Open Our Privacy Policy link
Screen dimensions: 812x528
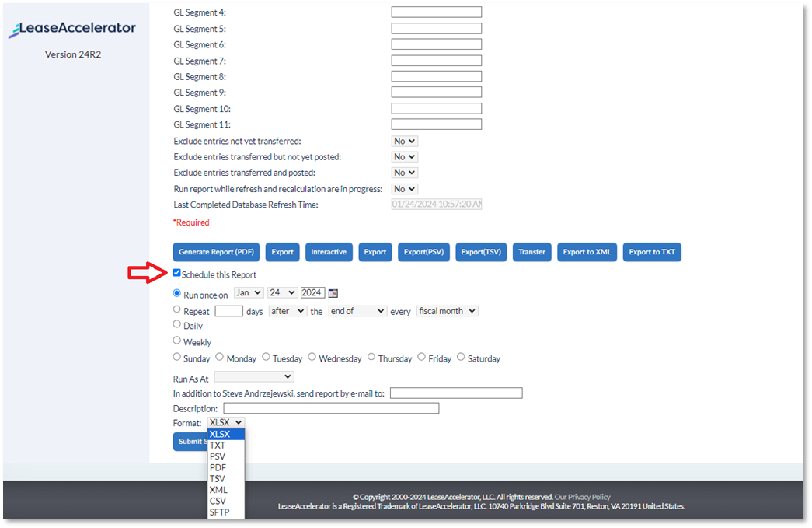click(x=583, y=497)
